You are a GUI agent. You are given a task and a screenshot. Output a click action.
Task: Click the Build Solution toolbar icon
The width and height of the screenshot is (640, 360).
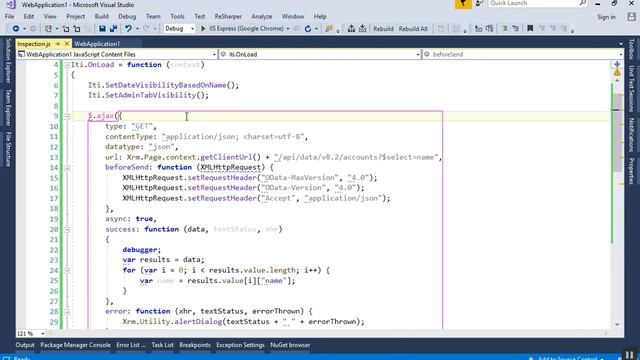click(351, 29)
